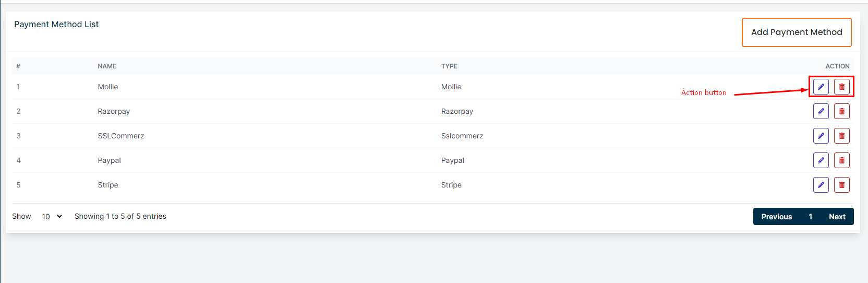Edit the Stripe payment method

(821, 185)
